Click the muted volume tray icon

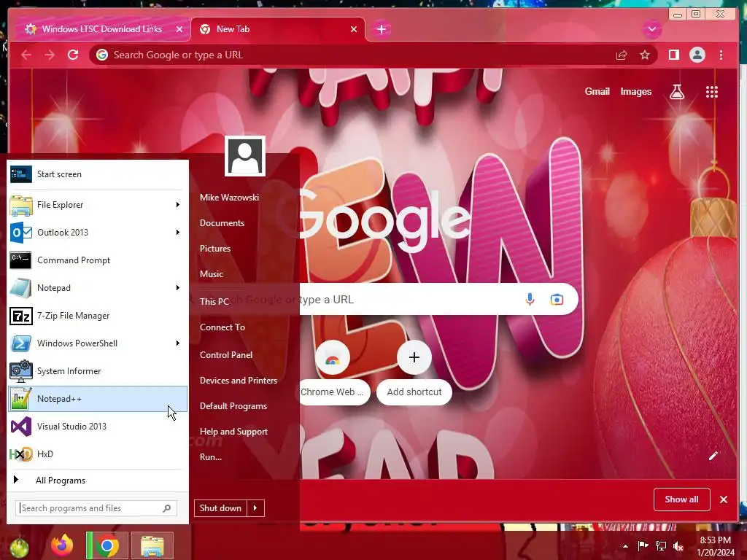(x=678, y=545)
